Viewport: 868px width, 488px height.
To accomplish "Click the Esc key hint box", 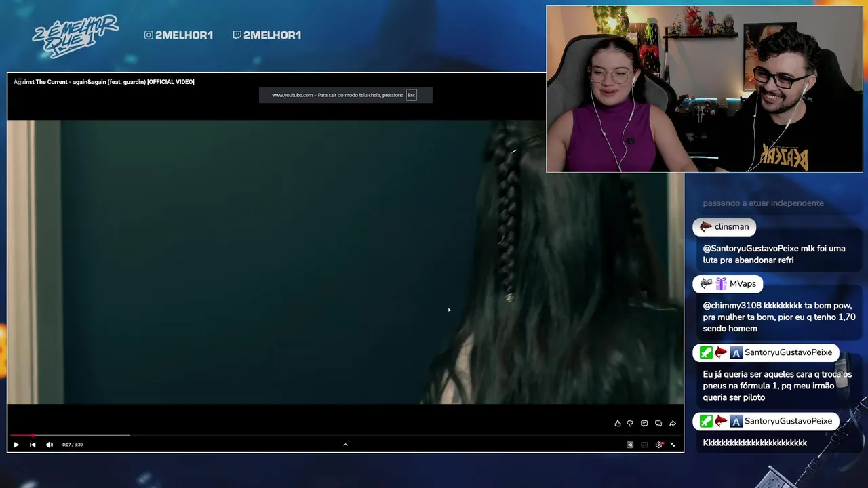I will click(x=411, y=95).
